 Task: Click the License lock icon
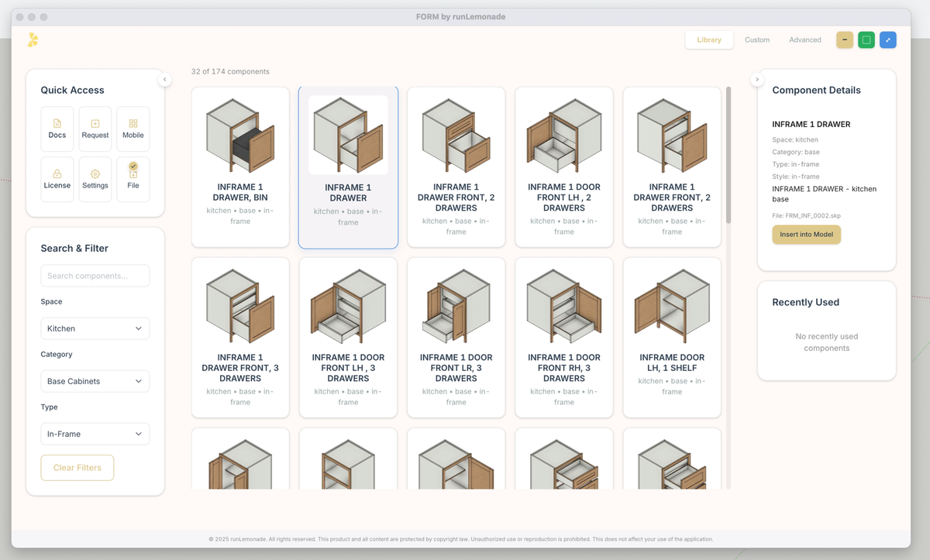pos(57,178)
